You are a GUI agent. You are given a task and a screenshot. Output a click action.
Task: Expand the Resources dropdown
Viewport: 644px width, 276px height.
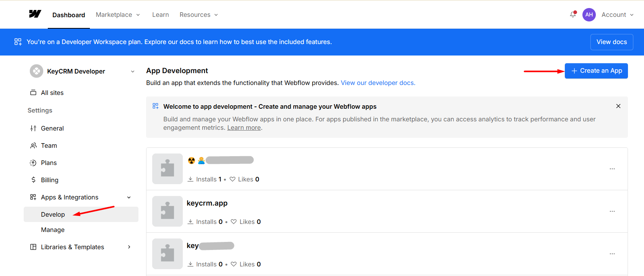point(198,15)
